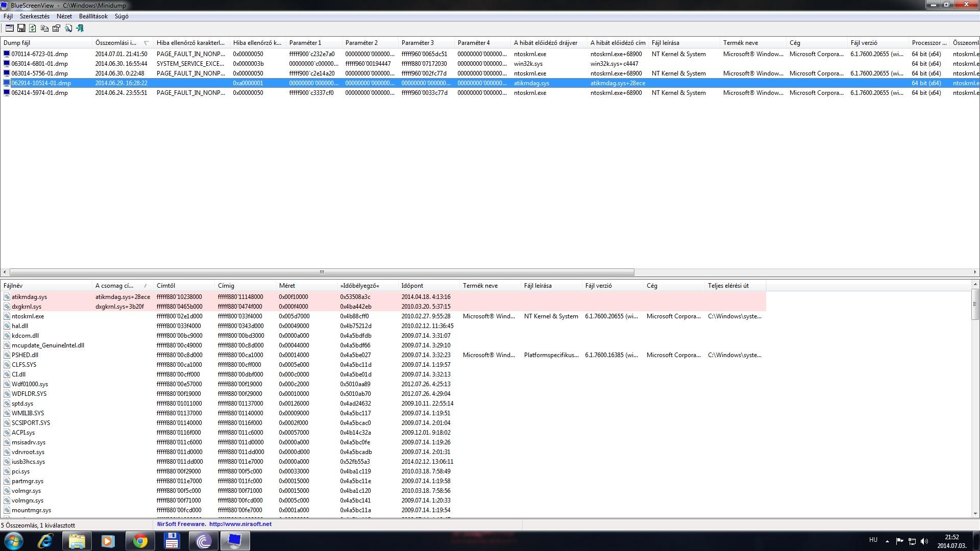Show hidden tray icons arrow

point(887,541)
